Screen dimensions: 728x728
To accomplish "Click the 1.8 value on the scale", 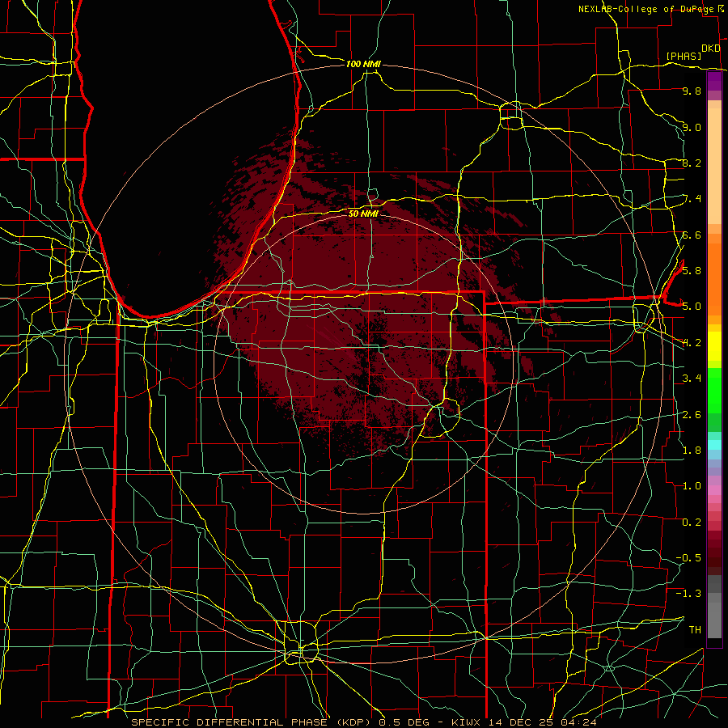I will coord(692,450).
